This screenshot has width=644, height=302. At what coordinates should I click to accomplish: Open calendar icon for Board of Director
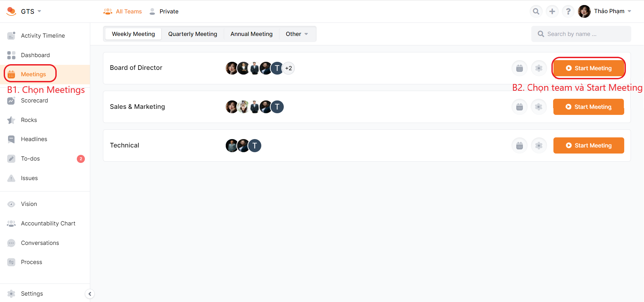click(x=520, y=68)
